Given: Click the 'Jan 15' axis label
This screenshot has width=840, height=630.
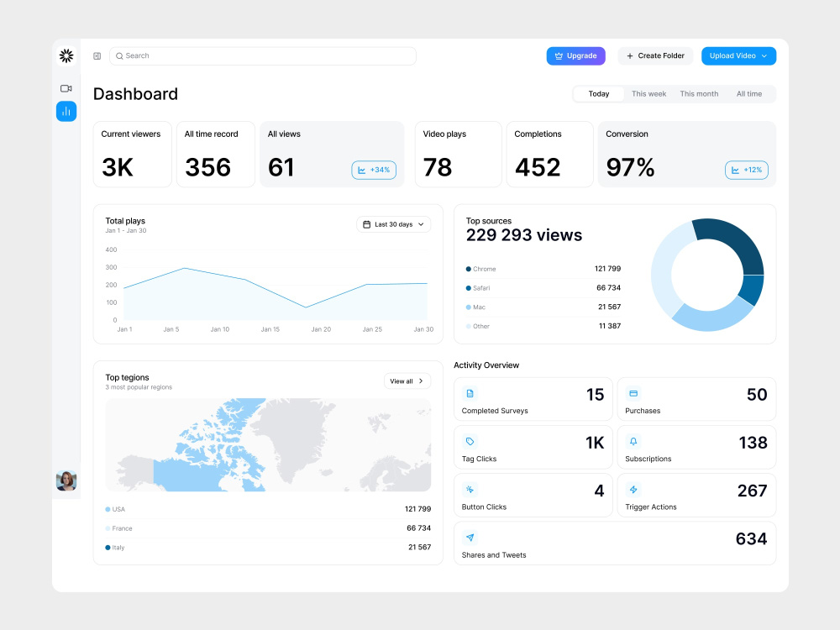Looking at the screenshot, I should (x=270, y=329).
